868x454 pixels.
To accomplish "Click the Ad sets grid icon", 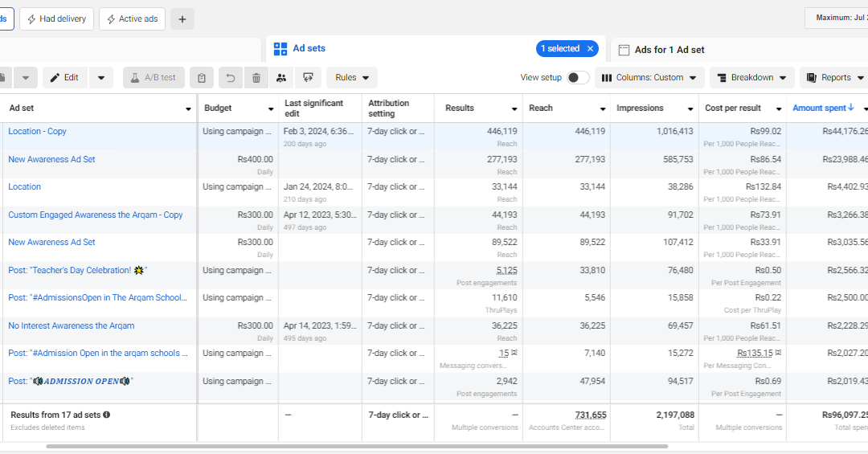I will [280, 49].
